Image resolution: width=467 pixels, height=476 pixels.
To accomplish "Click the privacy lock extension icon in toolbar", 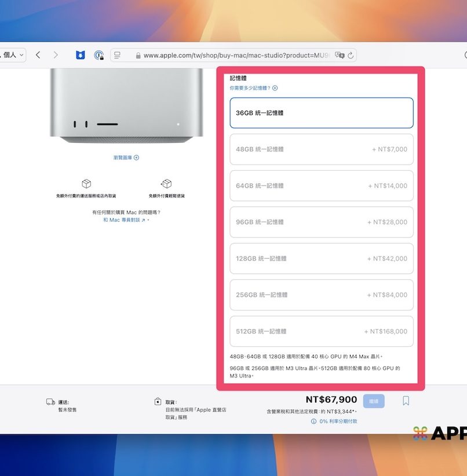I will (x=99, y=55).
